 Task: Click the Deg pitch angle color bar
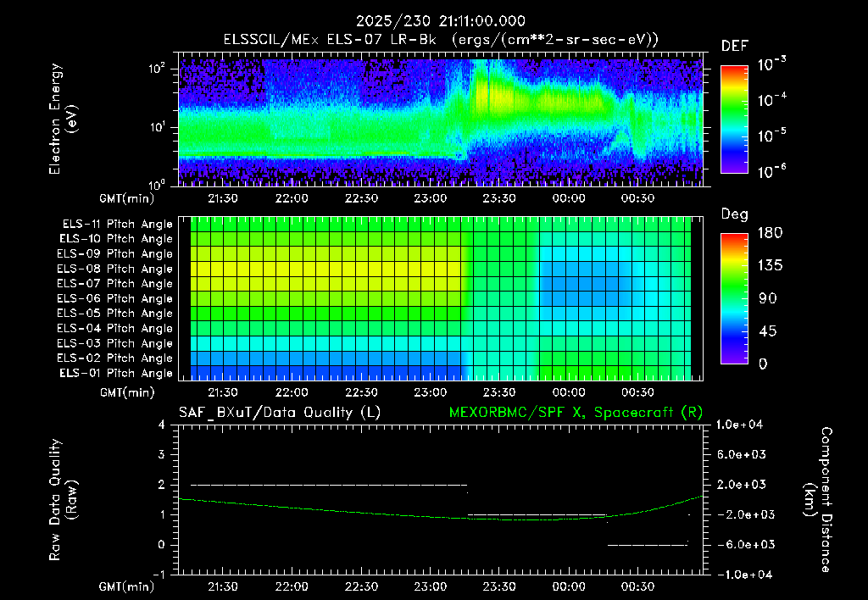(734, 298)
